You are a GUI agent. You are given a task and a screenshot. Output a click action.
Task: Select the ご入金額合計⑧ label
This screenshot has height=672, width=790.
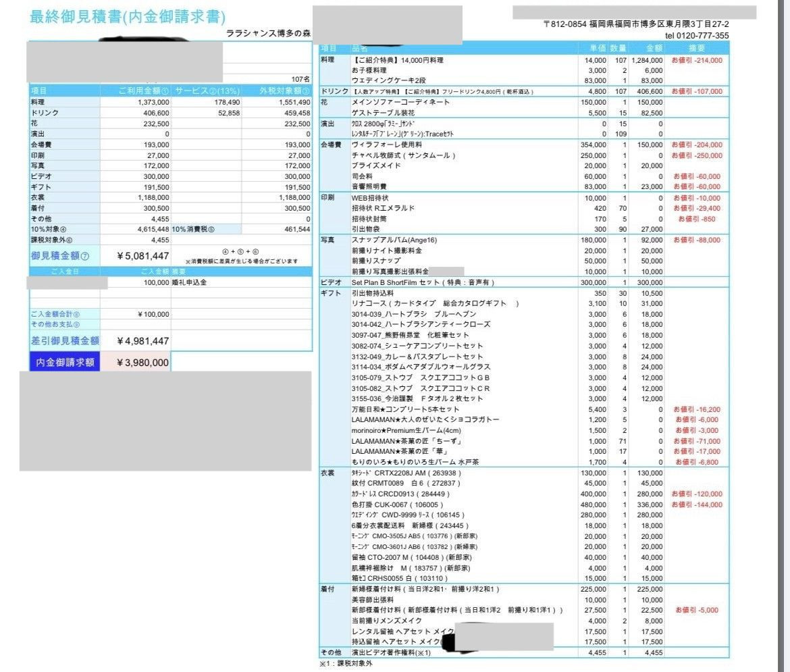pyautogui.click(x=55, y=314)
